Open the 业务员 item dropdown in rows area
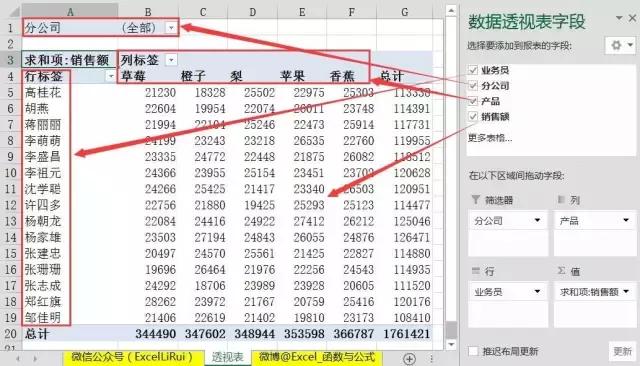 (x=538, y=291)
